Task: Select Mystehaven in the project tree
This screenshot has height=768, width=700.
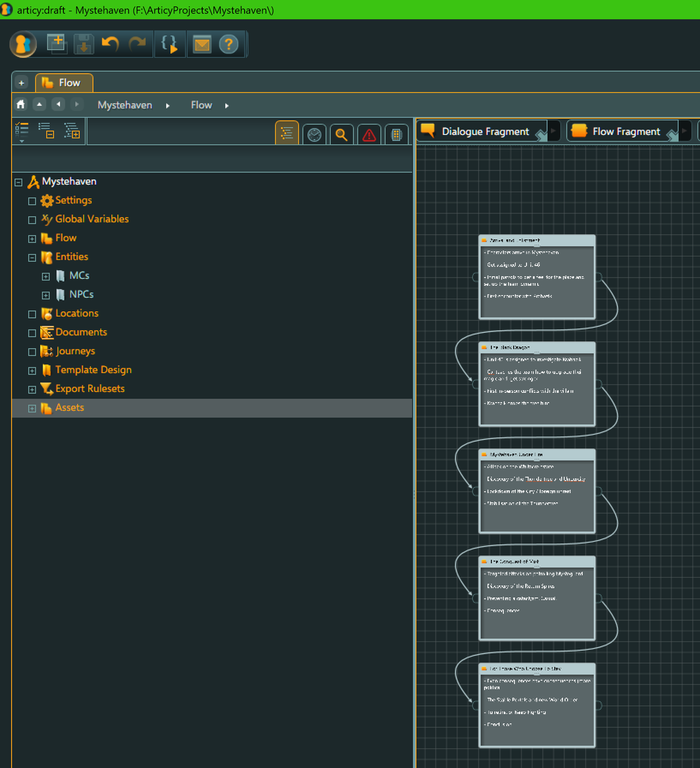Action: (69, 182)
